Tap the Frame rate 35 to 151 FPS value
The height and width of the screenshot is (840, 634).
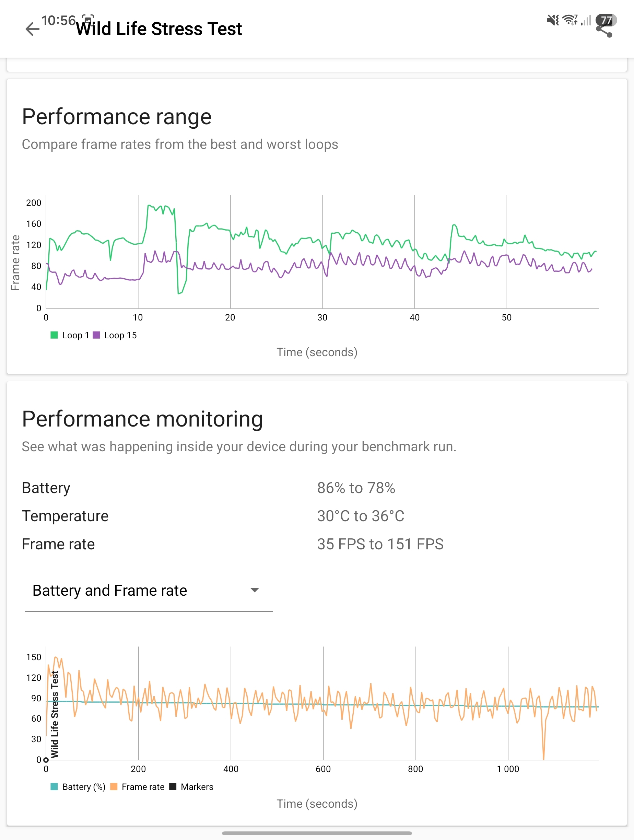click(380, 544)
